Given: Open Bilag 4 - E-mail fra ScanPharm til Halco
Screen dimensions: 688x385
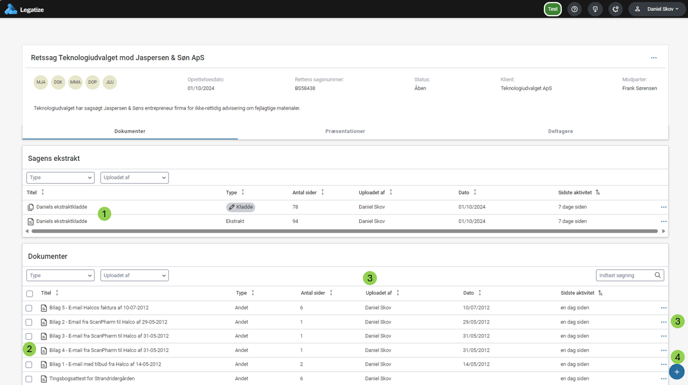Looking at the screenshot, I should 109,350.
